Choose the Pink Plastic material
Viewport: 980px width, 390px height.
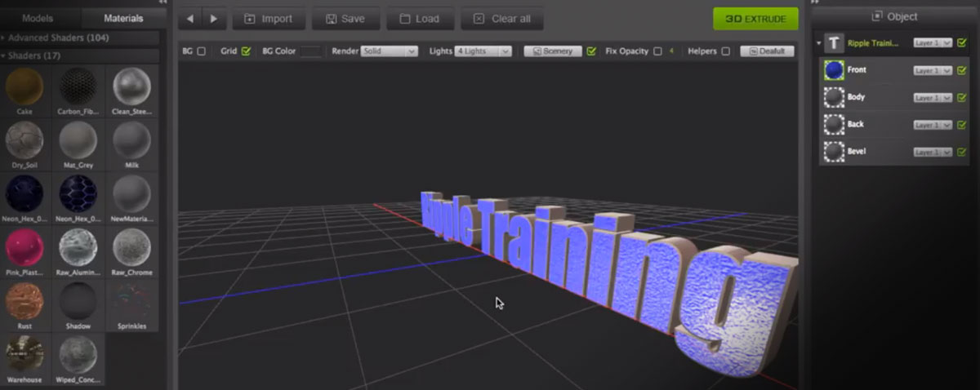(25, 246)
